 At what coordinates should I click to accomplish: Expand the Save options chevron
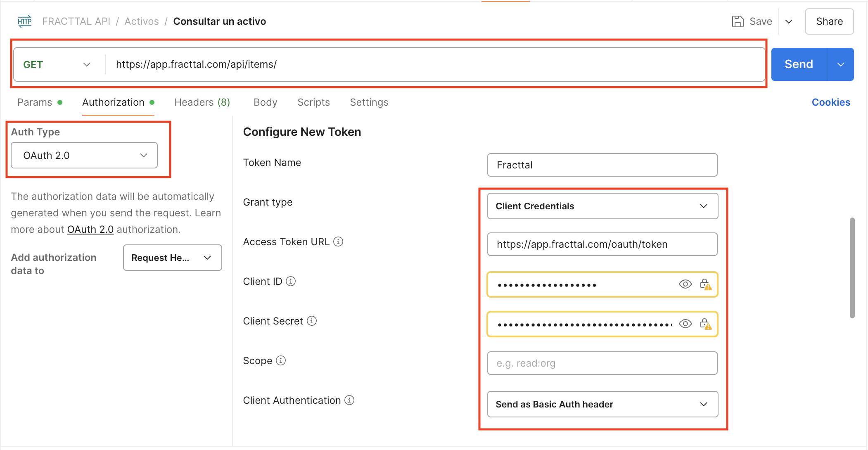coord(788,21)
